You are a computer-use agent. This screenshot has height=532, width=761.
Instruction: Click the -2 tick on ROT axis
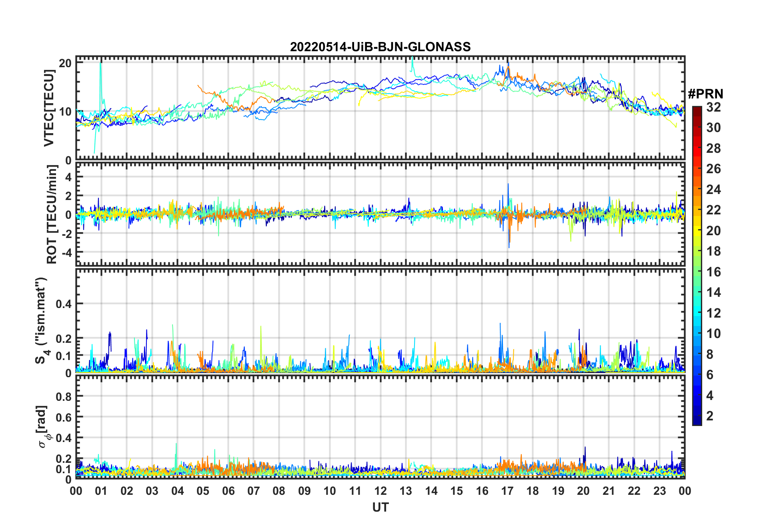point(66,234)
